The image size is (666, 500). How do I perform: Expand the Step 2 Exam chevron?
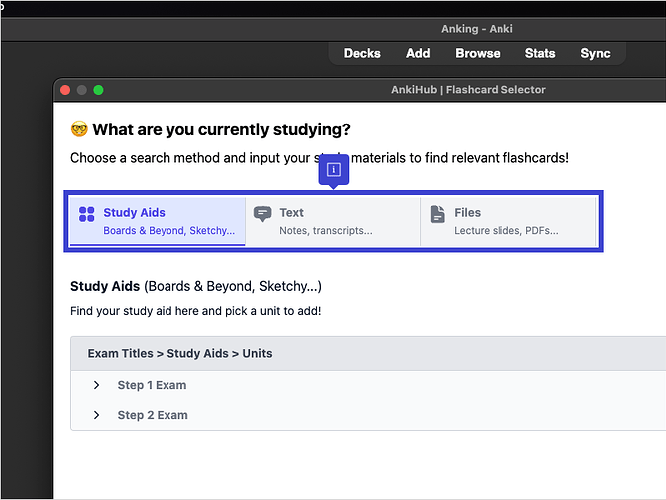(x=96, y=415)
